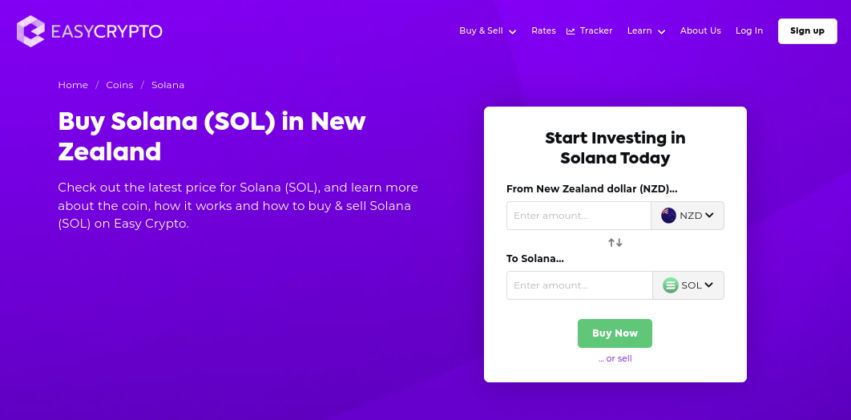
Task: Focus the NZD amount input field
Action: click(578, 215)
